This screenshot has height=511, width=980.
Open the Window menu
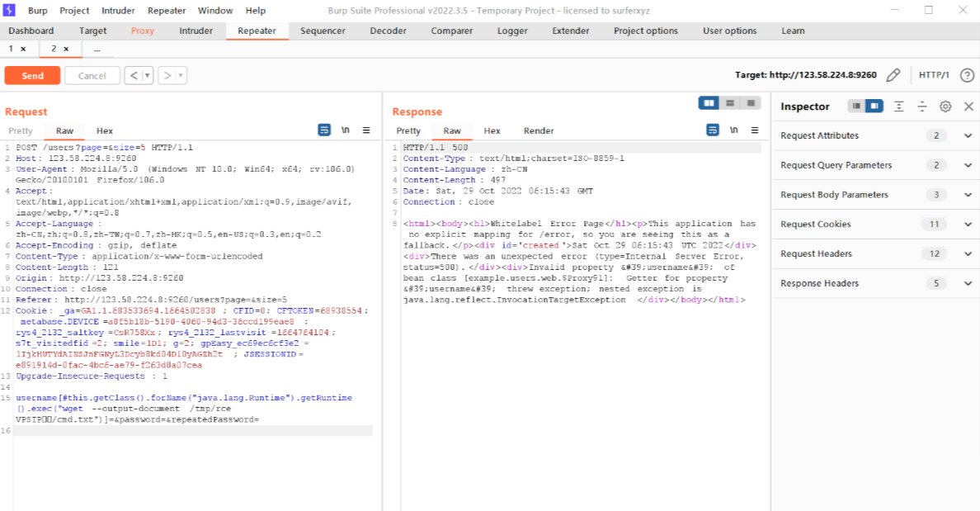(x=215, y=11)
